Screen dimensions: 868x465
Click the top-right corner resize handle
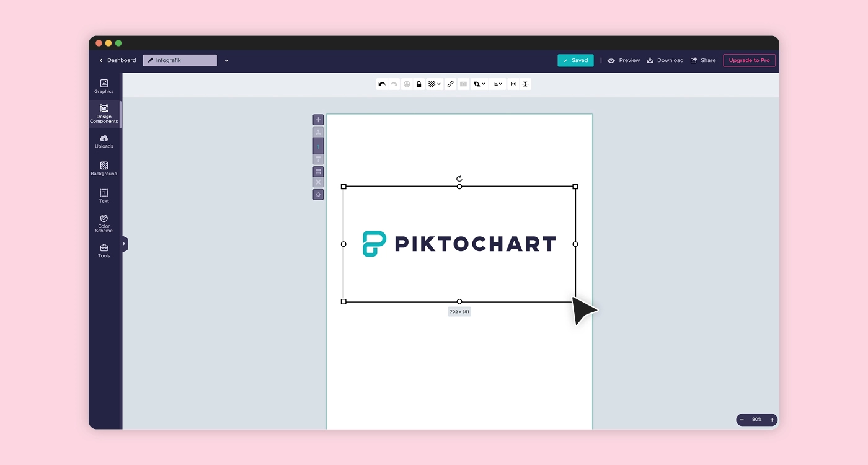(575, 187)
